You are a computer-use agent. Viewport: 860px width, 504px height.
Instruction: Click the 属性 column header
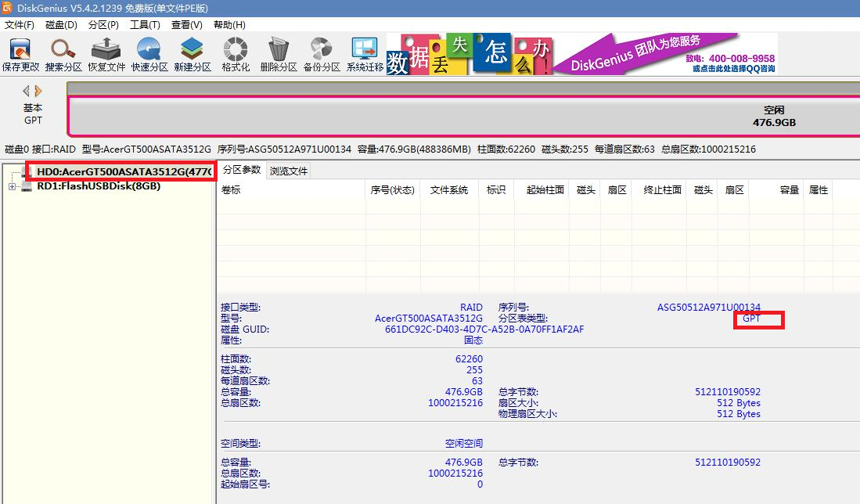(819, 189)
